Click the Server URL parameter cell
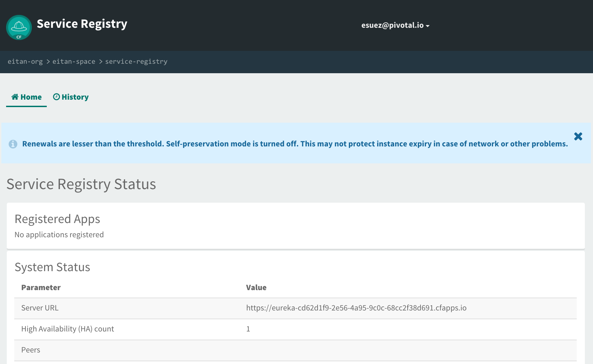Screen dimensions: 593x364 [x=40, y=308]
